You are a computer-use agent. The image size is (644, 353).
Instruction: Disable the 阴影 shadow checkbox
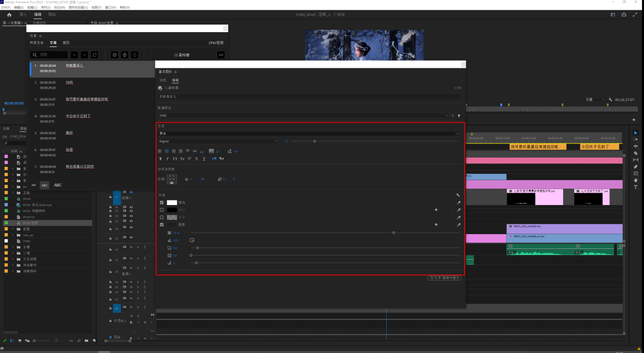(x=162, y=224)
